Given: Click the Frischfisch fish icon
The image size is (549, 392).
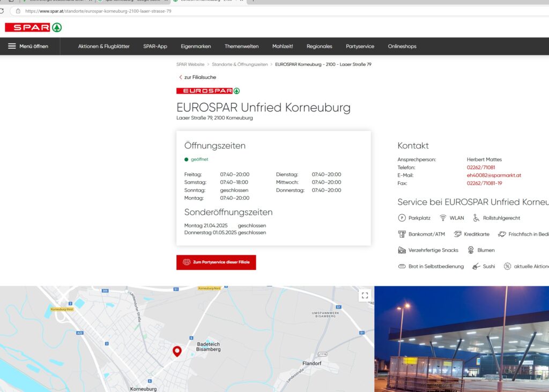Looking at the screenshot, I should point(502,234).
